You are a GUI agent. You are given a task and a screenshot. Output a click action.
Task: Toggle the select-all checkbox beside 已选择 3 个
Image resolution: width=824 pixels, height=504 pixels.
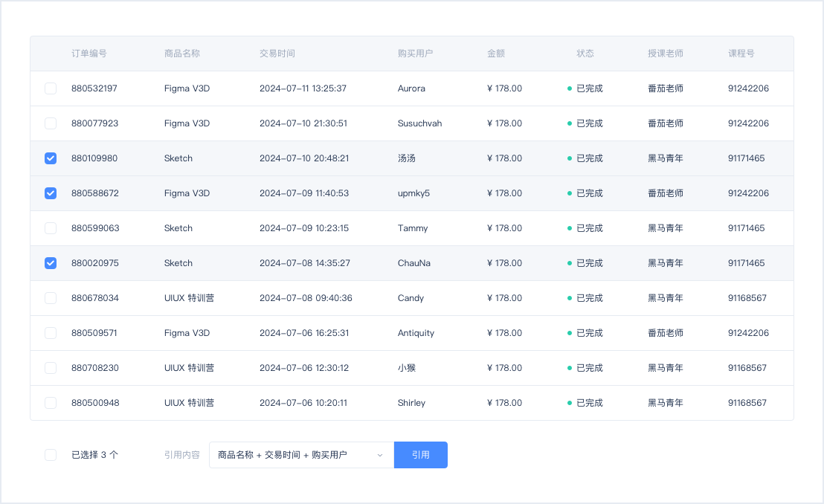point(51,455)
